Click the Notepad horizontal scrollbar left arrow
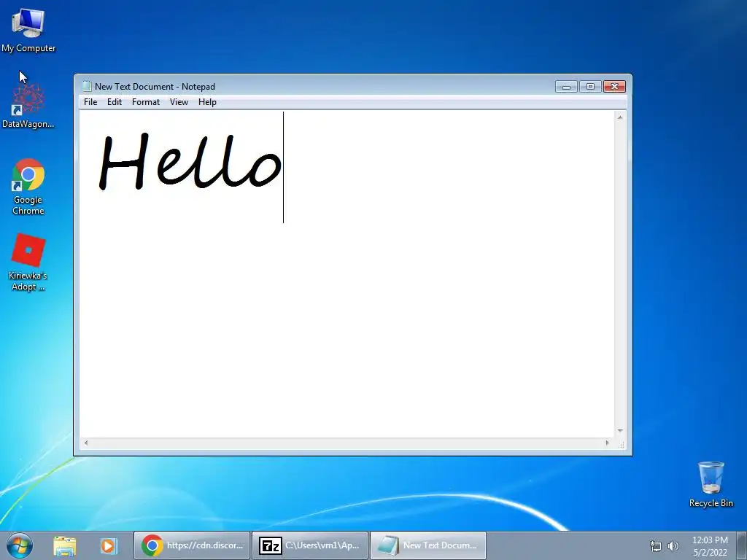The width and height of the screenshot is (747, 560). coord(86,443)
